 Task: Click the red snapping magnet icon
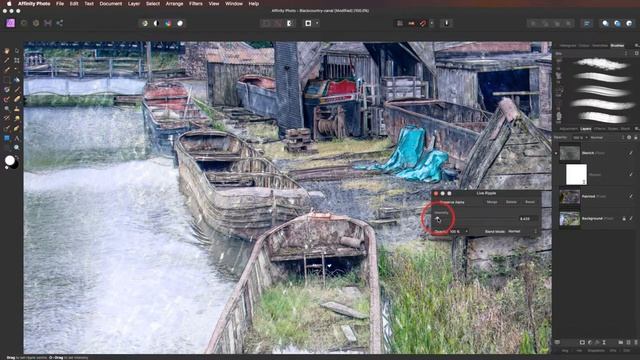pyautogui.click(x=423, y=23)
